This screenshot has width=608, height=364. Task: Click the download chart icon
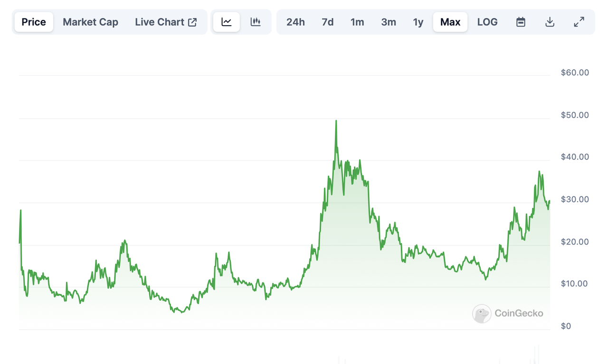(x=550, y=21)
